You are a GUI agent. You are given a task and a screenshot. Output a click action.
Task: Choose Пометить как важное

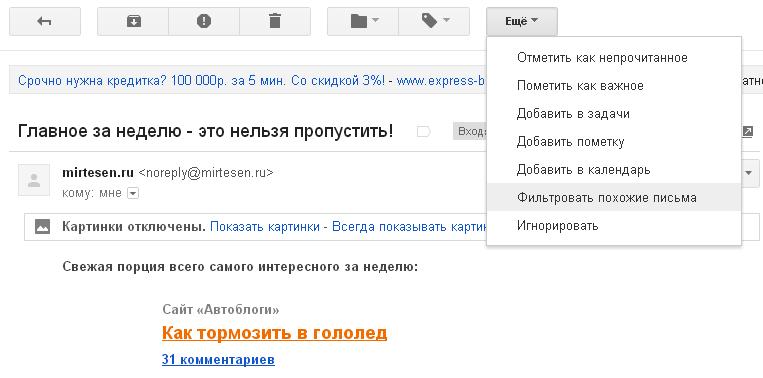point(614,86)
